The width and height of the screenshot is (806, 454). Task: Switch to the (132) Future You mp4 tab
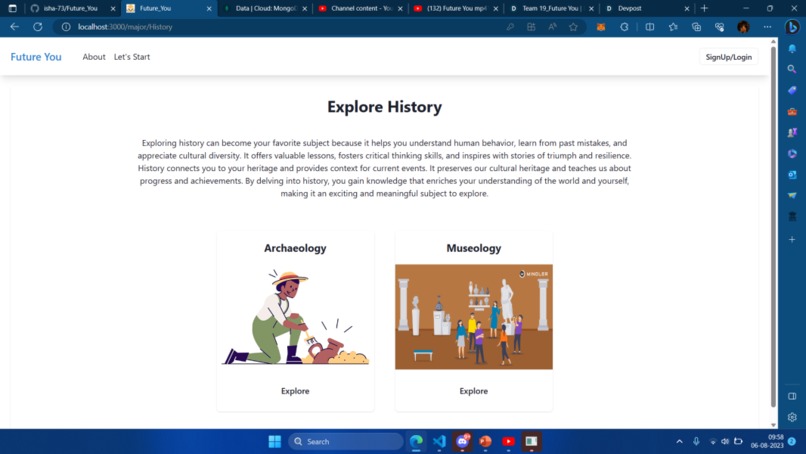pyautogui.click(x=455, y=8)
